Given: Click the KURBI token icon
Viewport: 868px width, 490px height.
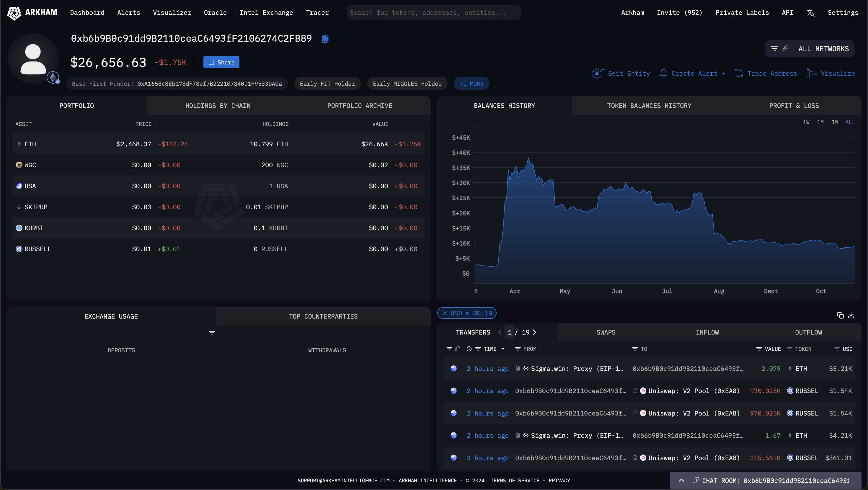Looking at the screenshot, I should 19,228.
